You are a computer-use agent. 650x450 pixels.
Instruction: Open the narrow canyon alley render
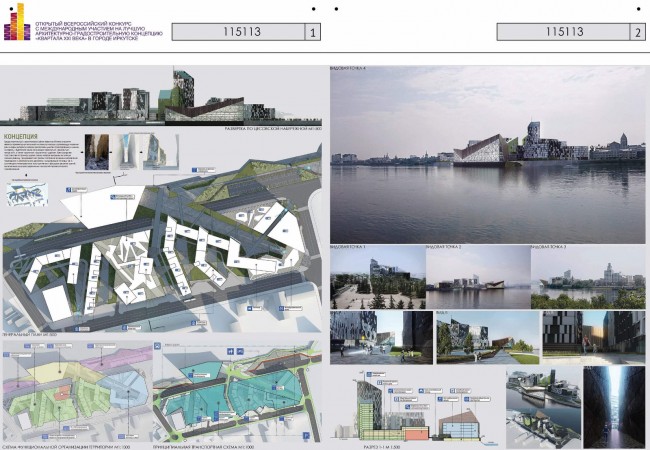(x=614, y=407)
